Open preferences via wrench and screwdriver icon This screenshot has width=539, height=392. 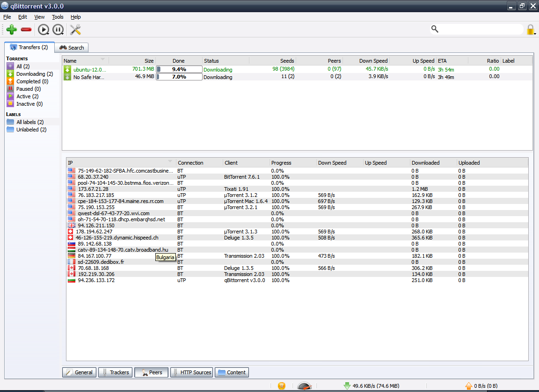(75, 29)
